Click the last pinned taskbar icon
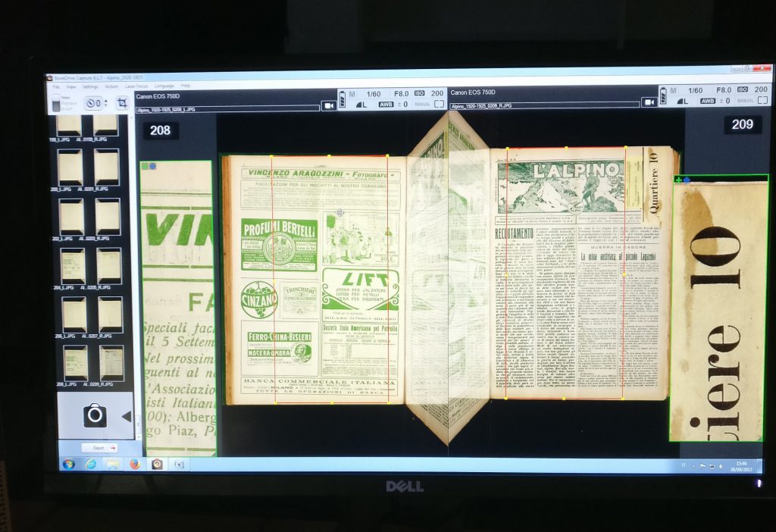Screen dimensions: 776x532 (x=179, y=465)
